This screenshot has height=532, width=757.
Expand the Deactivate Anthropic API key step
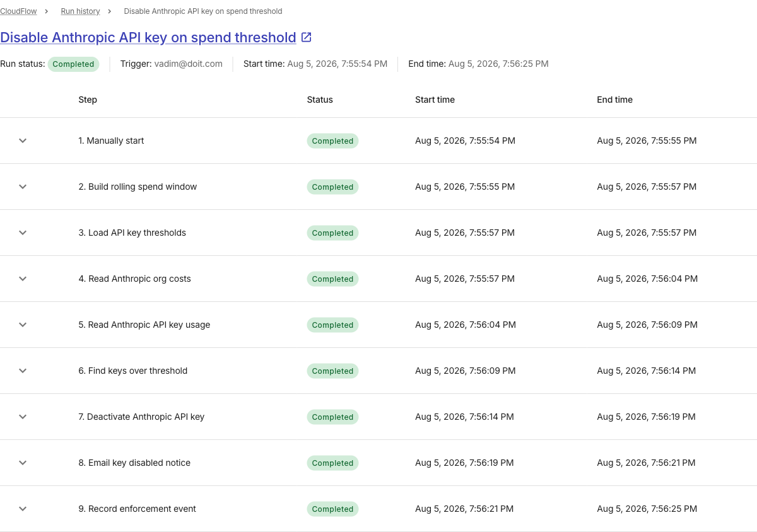click(x=23, y=417)
